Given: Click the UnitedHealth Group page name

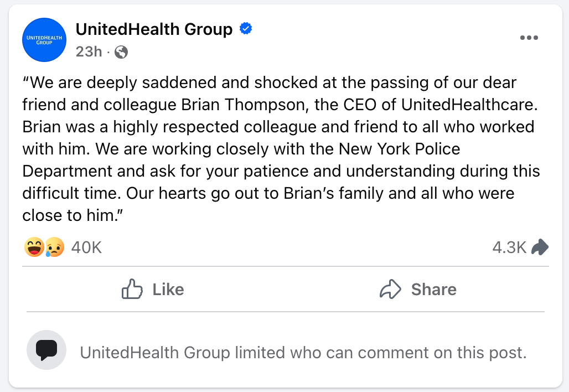Looking at the screenshot, I should [153, 29].
